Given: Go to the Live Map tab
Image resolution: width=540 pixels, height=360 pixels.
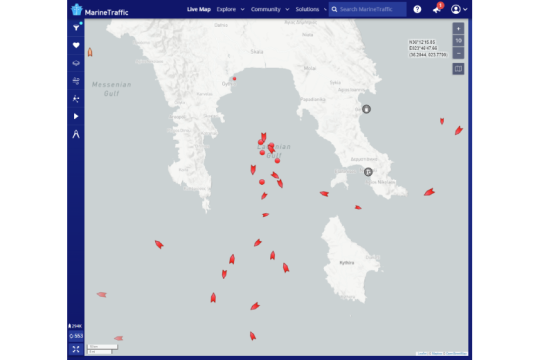Looking at the screenshot, I should pos(199,9).
